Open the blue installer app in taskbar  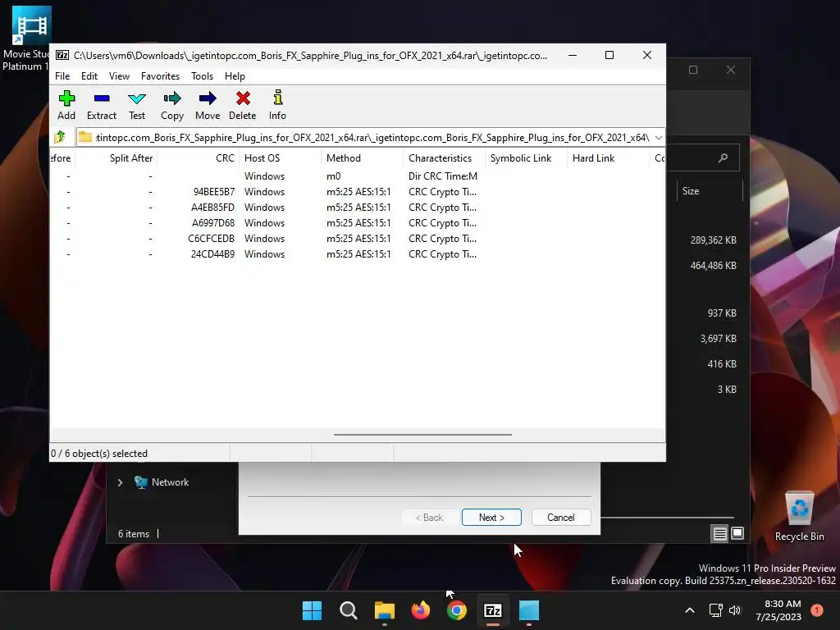pos(529,610)
